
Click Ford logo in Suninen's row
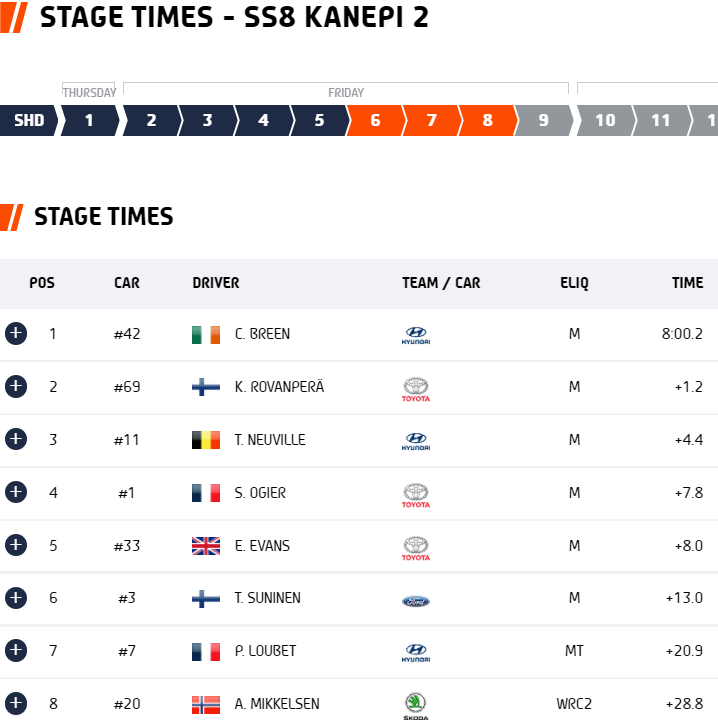[x=416, y=601]
